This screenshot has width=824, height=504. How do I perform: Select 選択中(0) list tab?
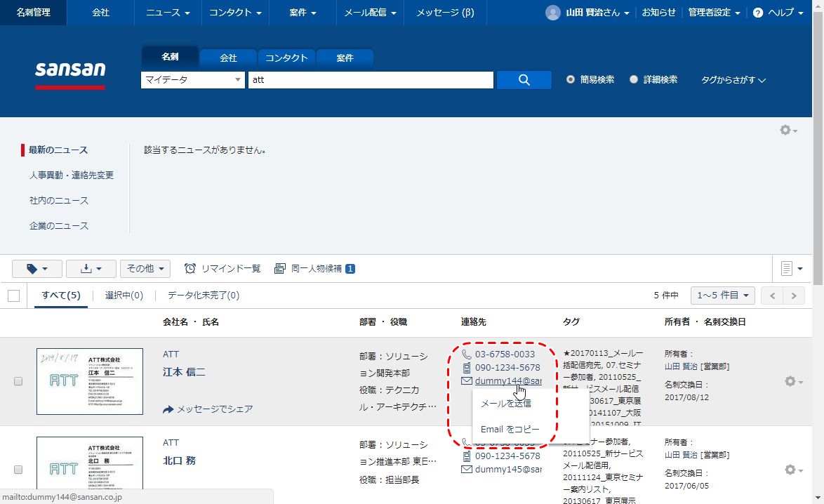pyautogui.click(x=124, y=296)
